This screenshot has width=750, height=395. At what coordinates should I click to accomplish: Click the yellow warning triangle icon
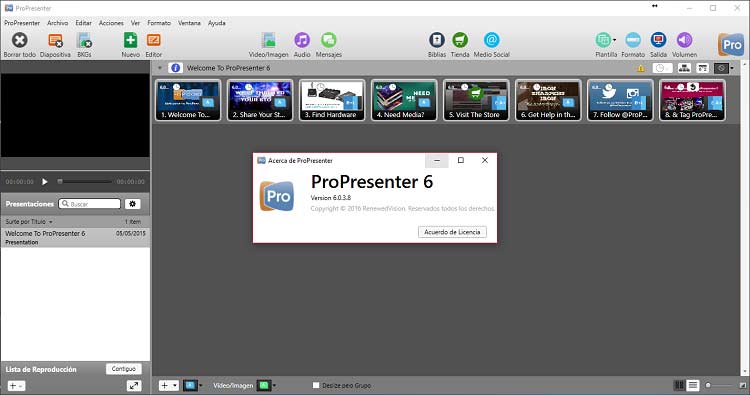click(640, 68)
